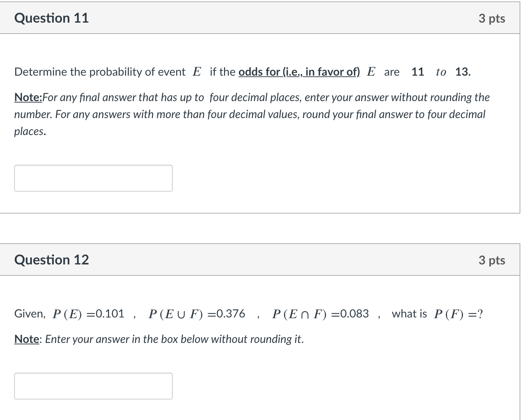This screenshot has height=420, width=521.
Task: Select the italic E symbol in Question 11
Action: 197,71
